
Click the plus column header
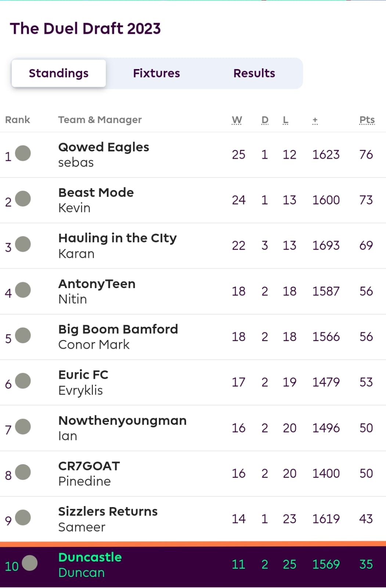tap(315, 120)
